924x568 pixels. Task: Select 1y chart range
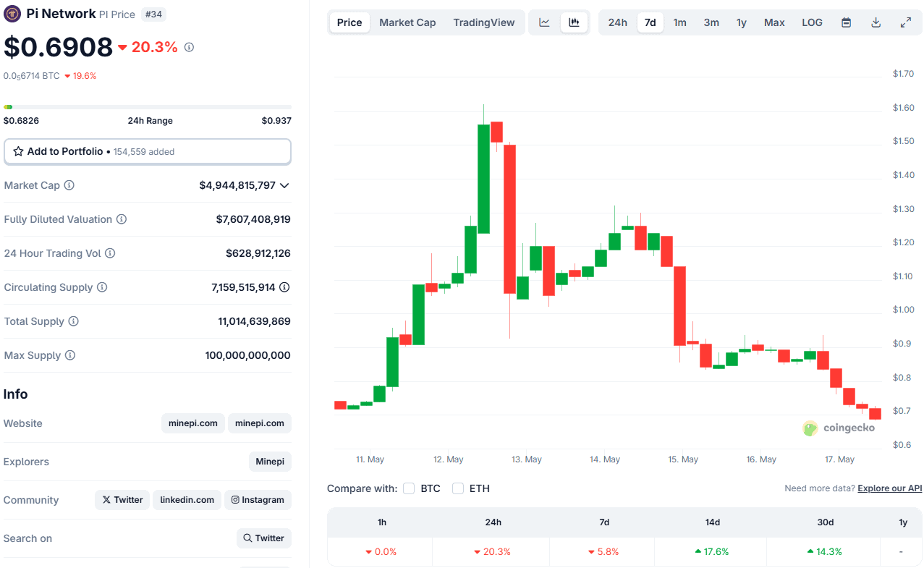pyautogui.click(x=742, y=22)
